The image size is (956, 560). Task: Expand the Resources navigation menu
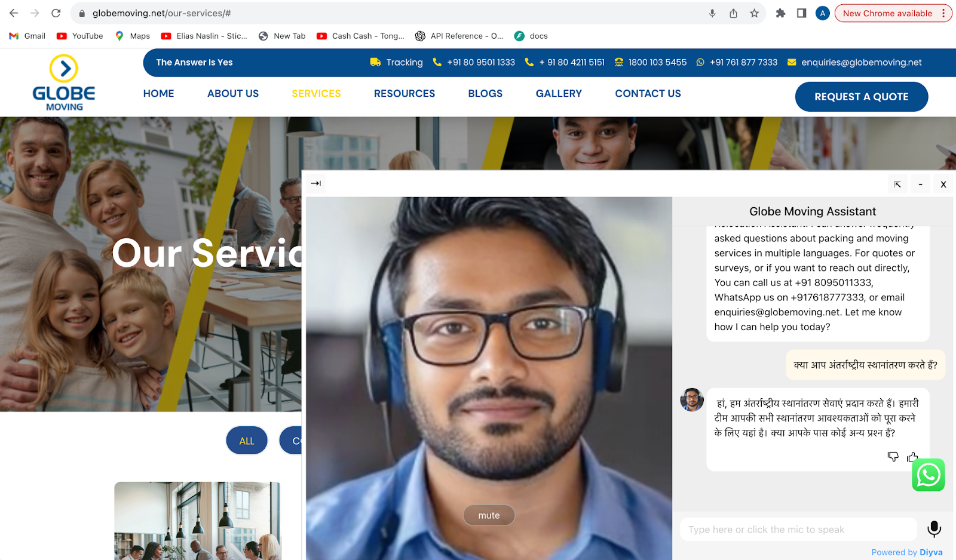405,93
